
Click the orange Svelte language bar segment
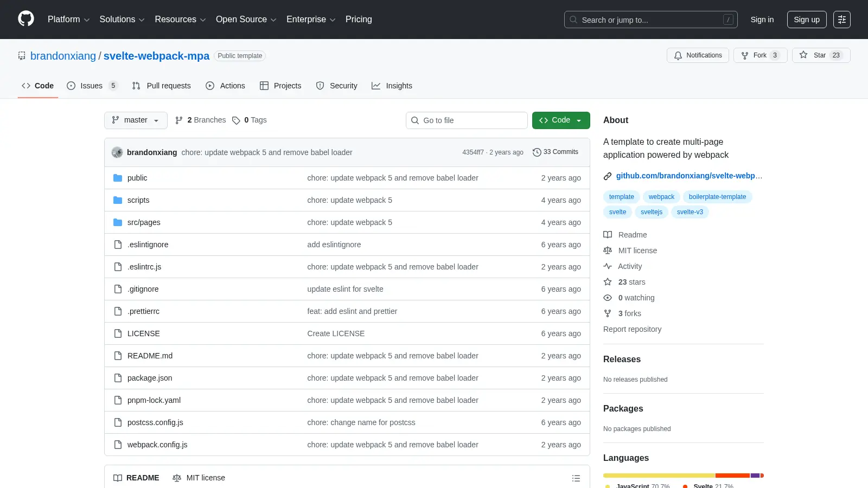[x=733, y=476]
